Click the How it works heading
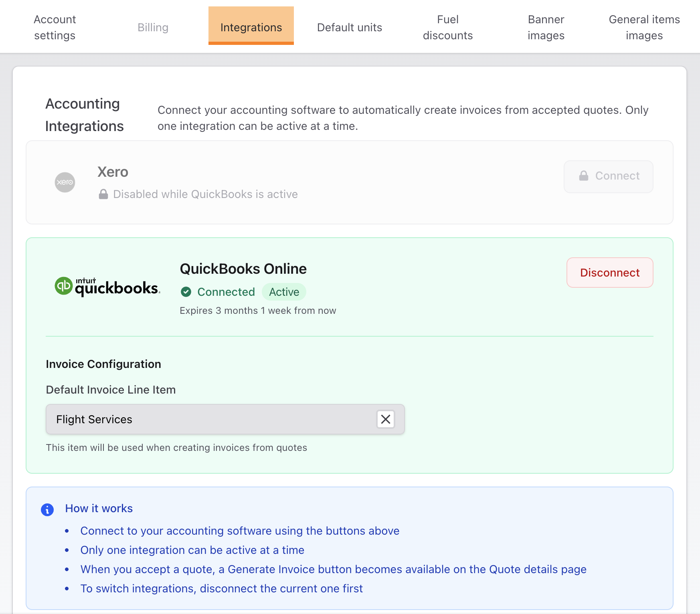The height and width of the screenshot is (614, 700). pos(99,508)
